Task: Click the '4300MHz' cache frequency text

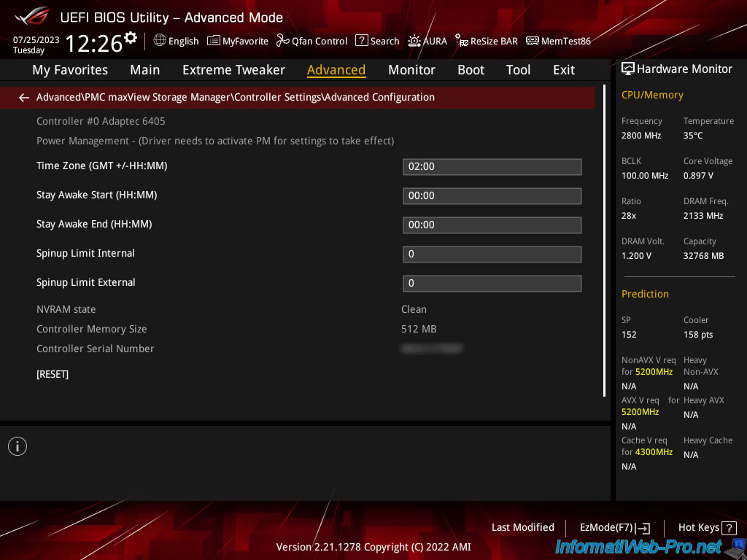Action: click(x=656, y=452)
